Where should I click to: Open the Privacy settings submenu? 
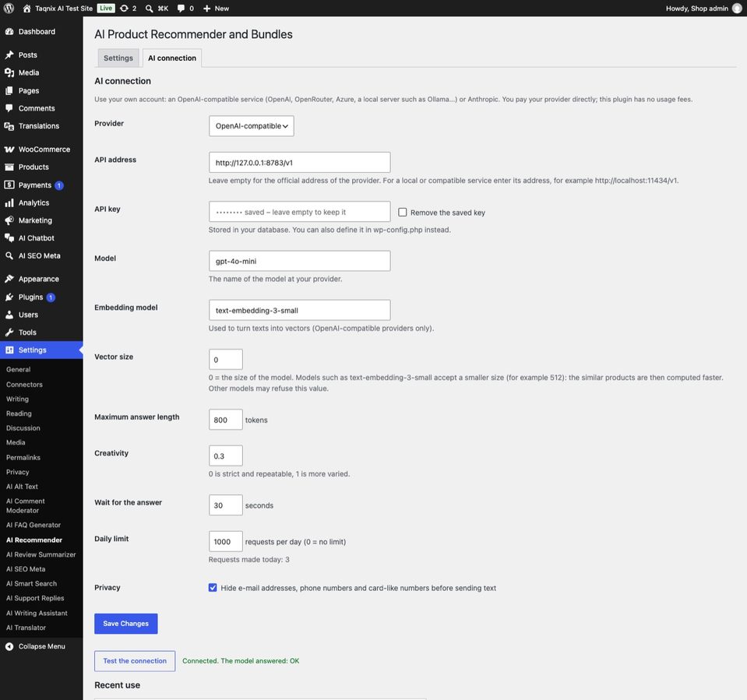coord(18,471)
